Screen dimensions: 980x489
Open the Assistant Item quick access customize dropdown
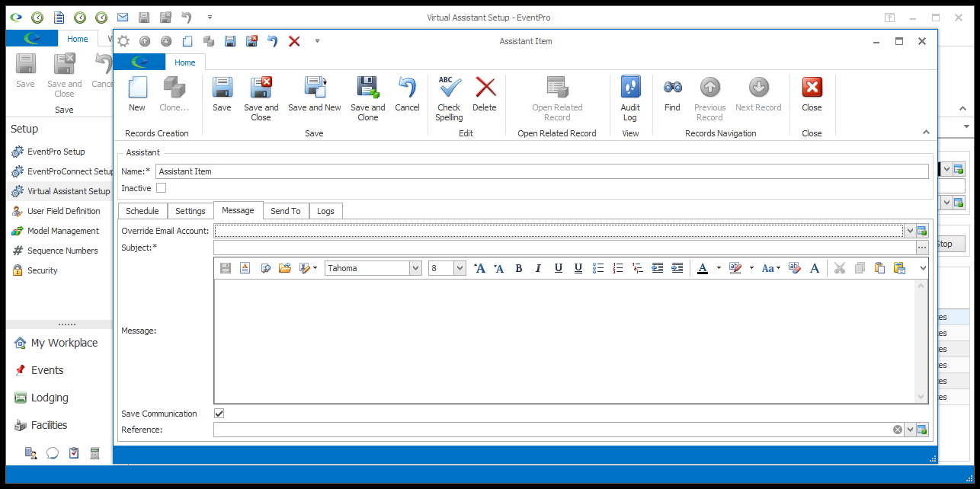click(x=317, y=41)
